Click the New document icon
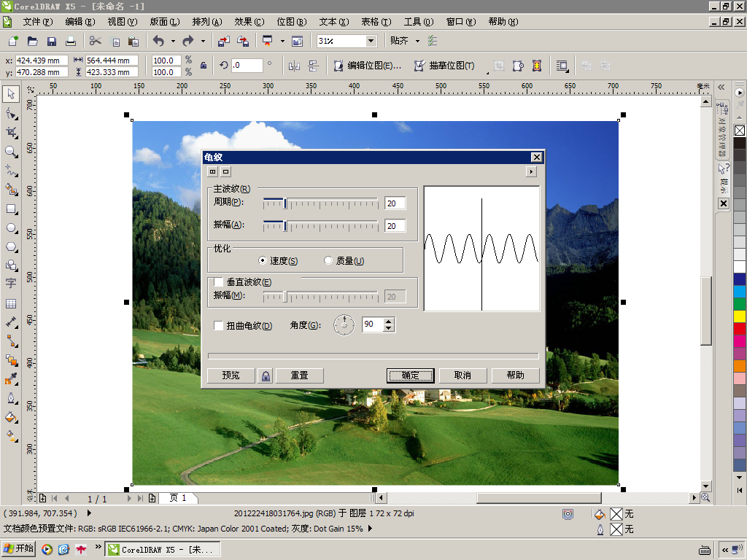 pos(13,41)
